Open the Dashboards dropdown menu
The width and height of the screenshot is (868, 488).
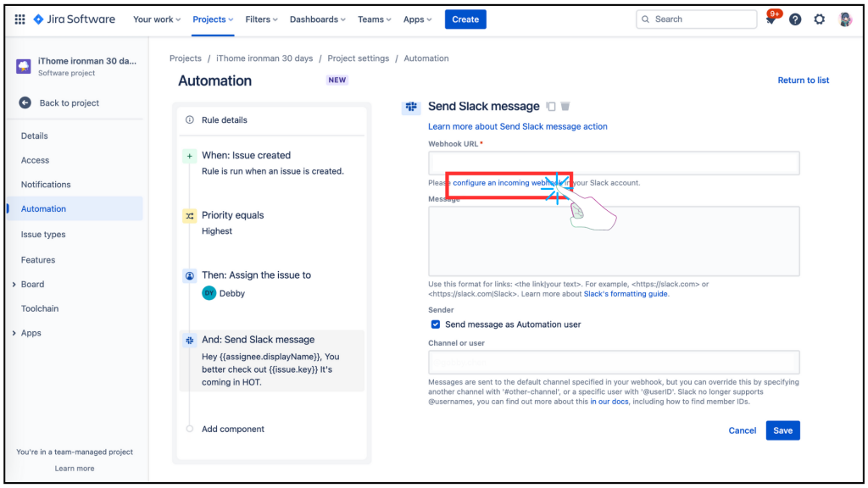(x=317, y=19)
